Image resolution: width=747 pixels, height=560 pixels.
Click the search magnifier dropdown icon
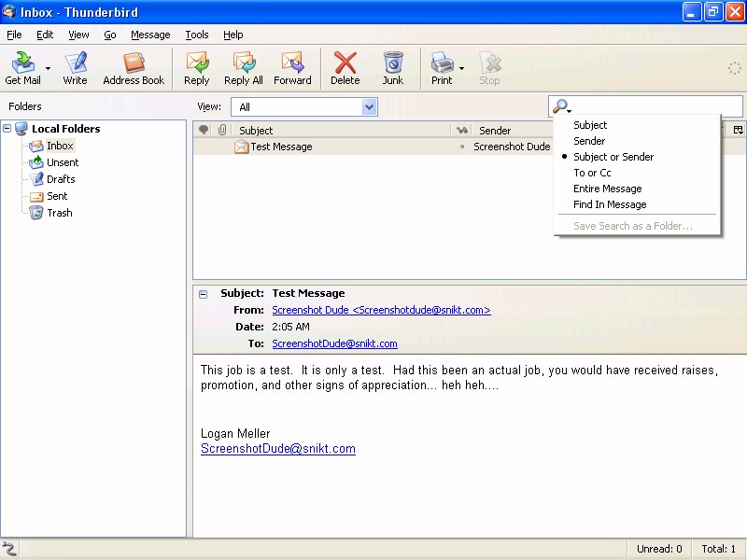[x=562, y=106]
